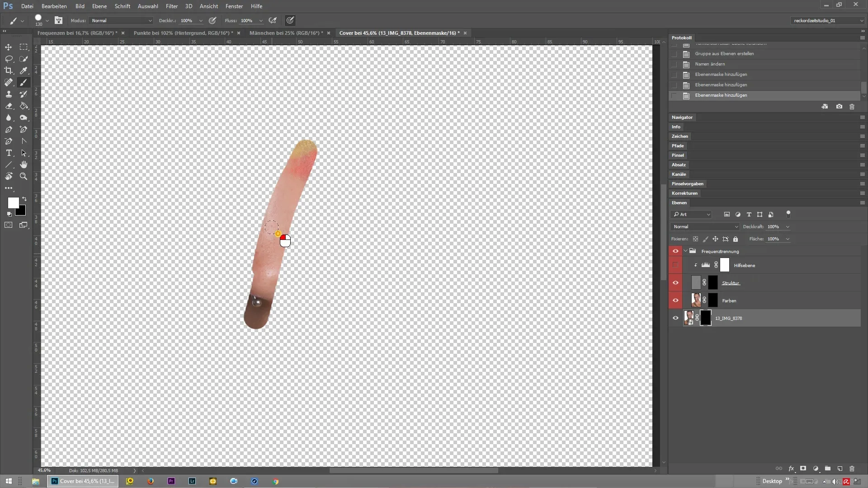Screen dimensions: 868x488
Task: Select the Rotate View tool
Action: (9, 176)
